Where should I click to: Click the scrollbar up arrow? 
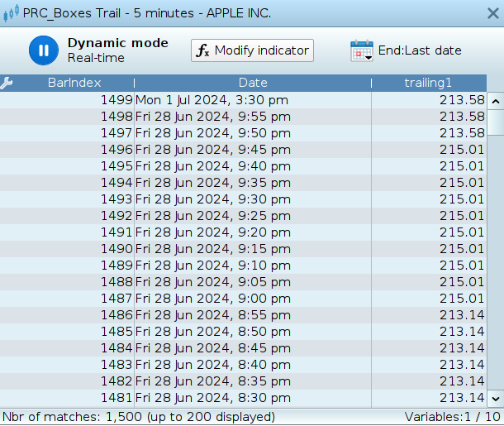coord(495,101)
